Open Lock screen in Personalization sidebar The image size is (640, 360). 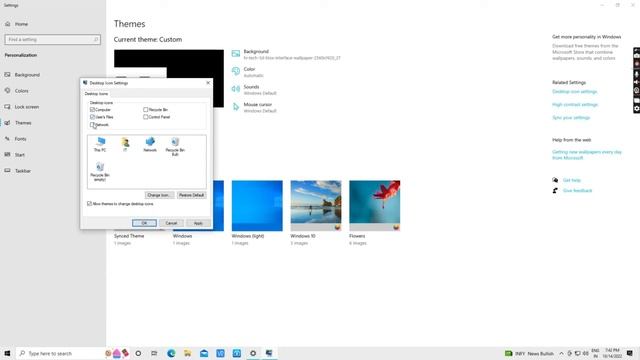(27, 107)
